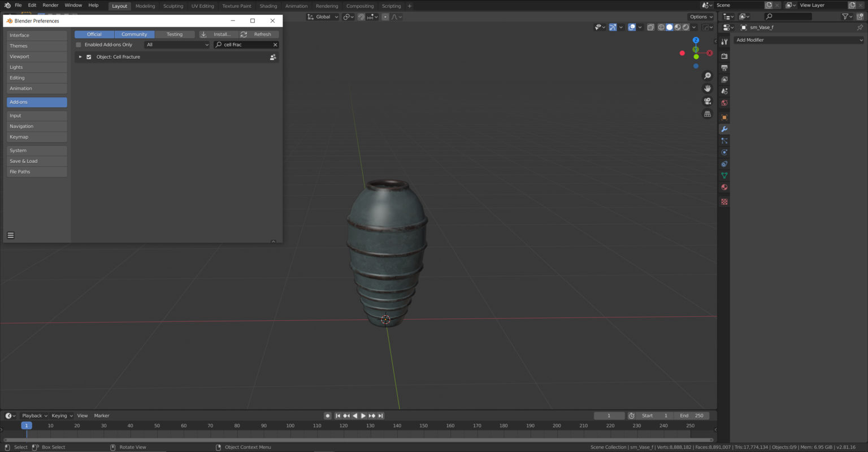Screen dimensions: 868x452
Task: Switch to Render Properties camera icon
Action: [x=724, y=55]
